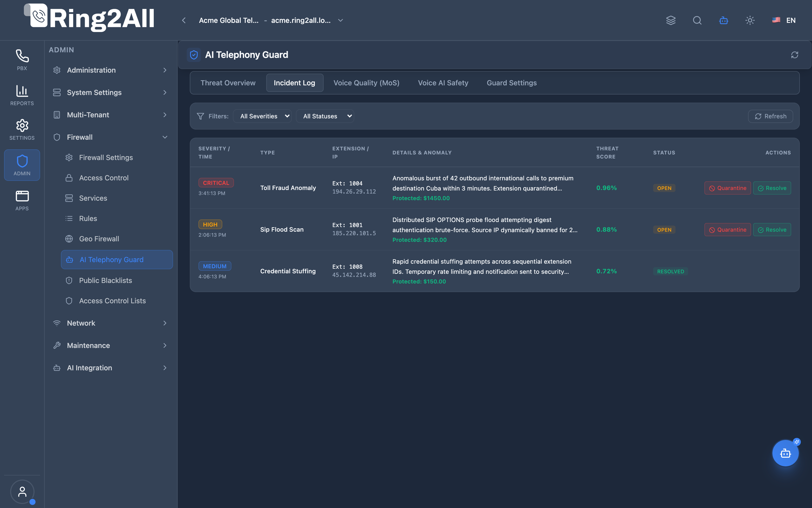The width and height of the screenshot is (812, 508).
Task: Resolve the Sip Flood Scan incident
Action: [x=772, y=230]
